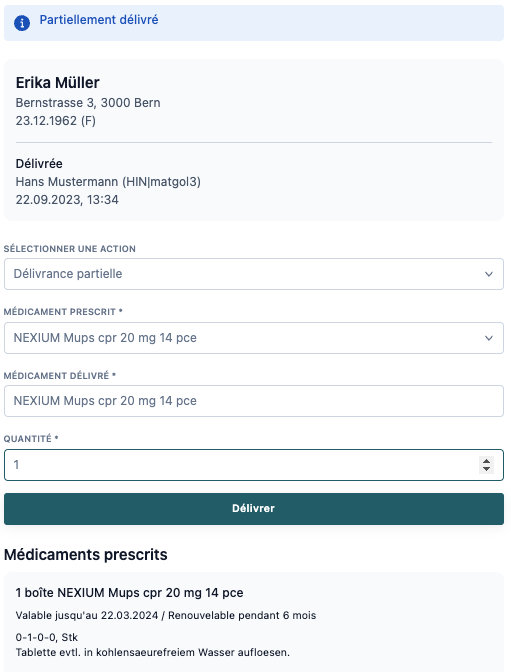
Task: Click the chevron of Délivrance partielle field
Action: [489, 274]
